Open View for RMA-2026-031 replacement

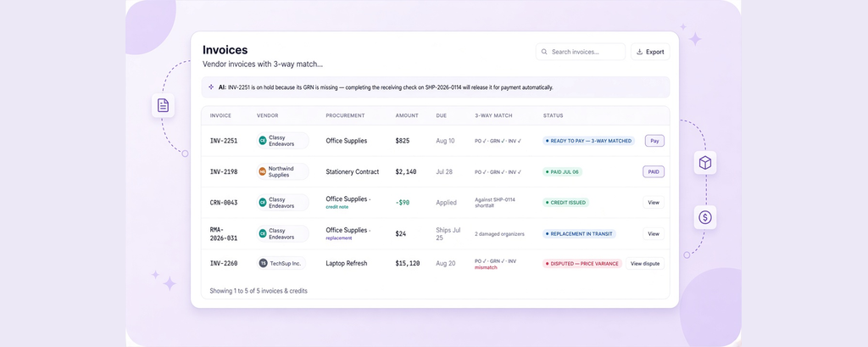pyautogui.click(x=654, y=233)
